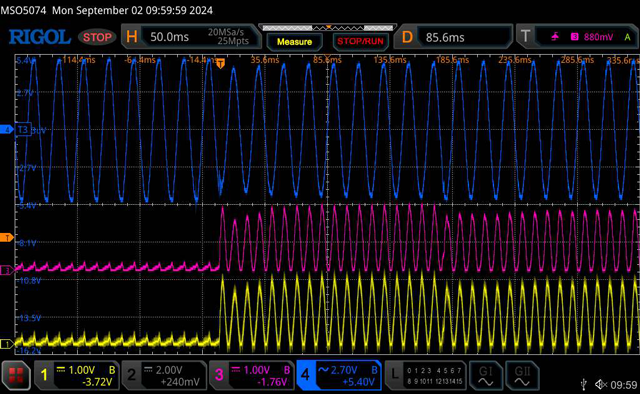Open the red grid function menu icon

16,375
